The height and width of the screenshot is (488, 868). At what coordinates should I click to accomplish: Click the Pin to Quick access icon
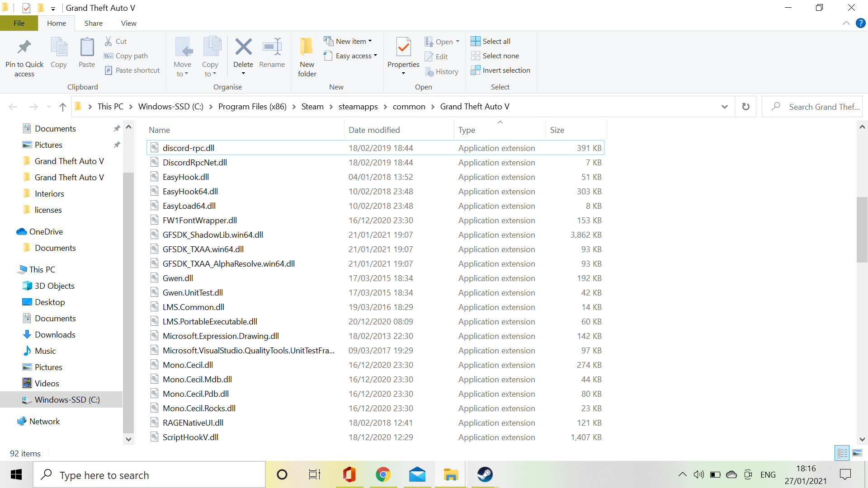(24, 47)
